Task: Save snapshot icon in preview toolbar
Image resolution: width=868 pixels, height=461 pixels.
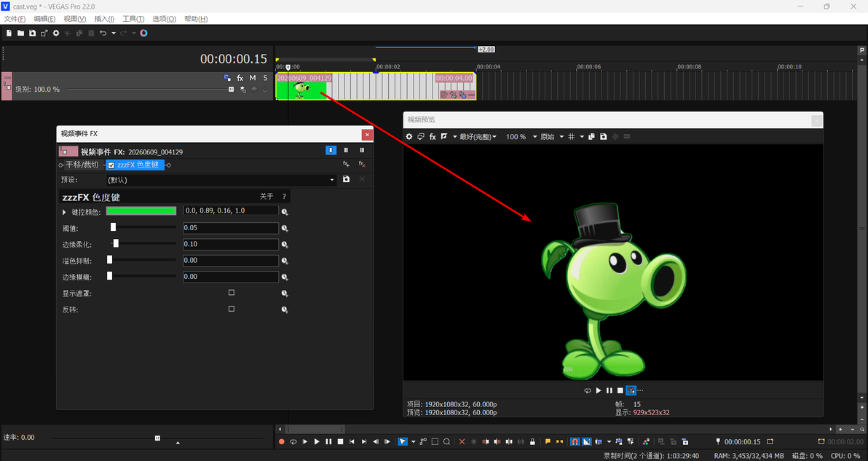Action: click(x=604, y=137)
